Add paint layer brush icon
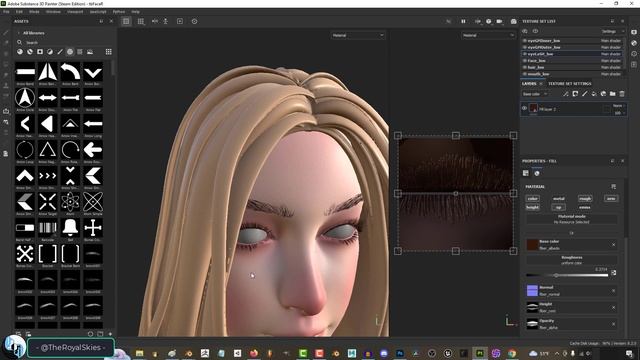Viewport: 640px width, 360px height. click(584, 94)
